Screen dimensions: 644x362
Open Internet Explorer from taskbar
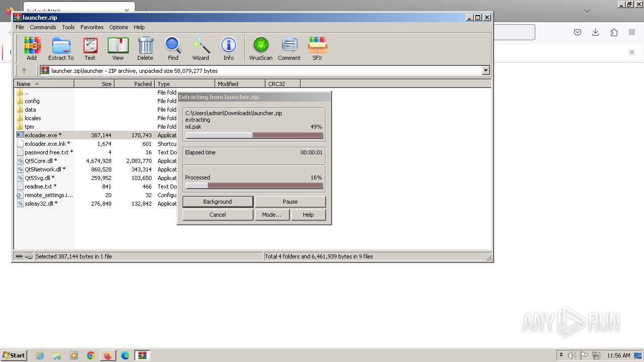40,355
